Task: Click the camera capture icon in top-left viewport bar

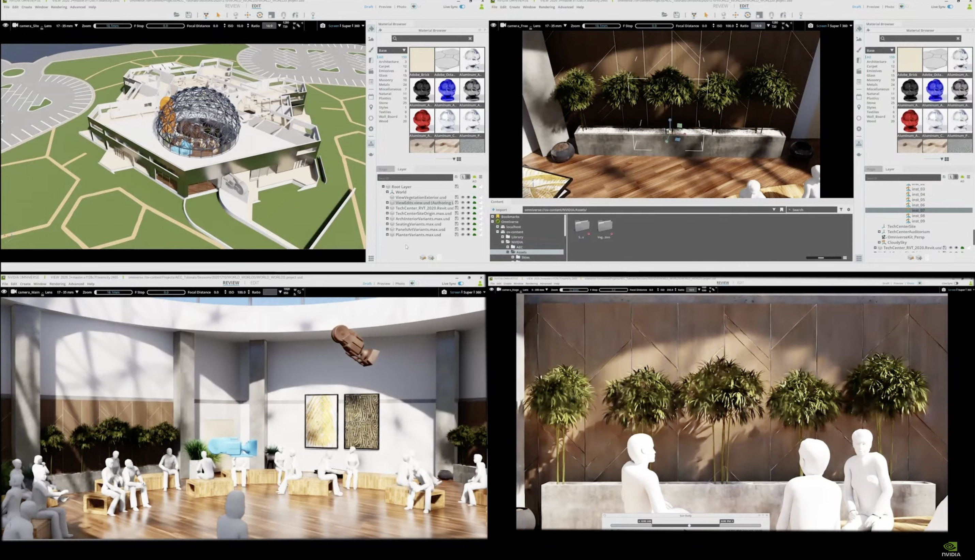Action: [x=323, y=26]
